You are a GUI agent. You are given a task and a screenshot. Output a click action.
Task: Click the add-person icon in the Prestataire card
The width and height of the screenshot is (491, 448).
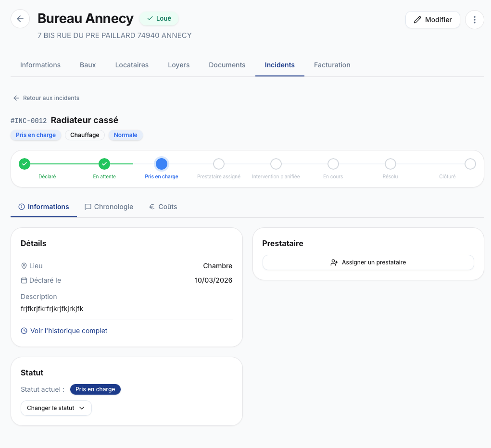pos(334,262)
